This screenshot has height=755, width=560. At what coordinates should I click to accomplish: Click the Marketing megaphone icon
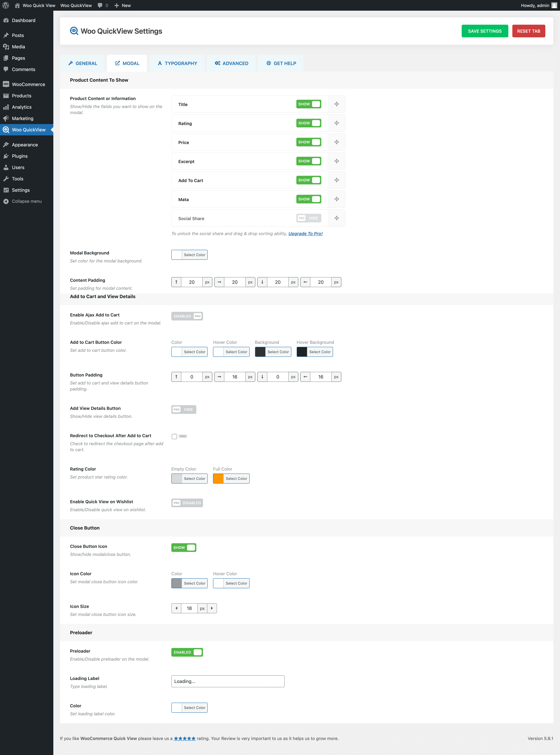pos(6,118)
